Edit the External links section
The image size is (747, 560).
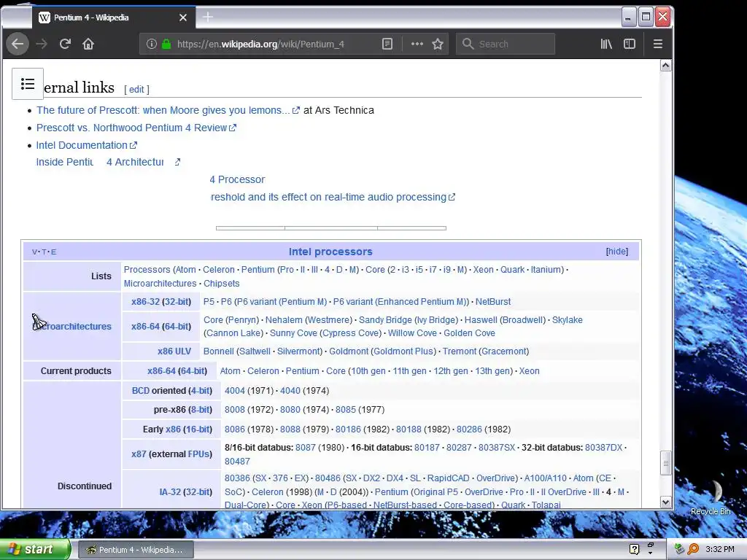pyautogui.click(x=136, y=90)
